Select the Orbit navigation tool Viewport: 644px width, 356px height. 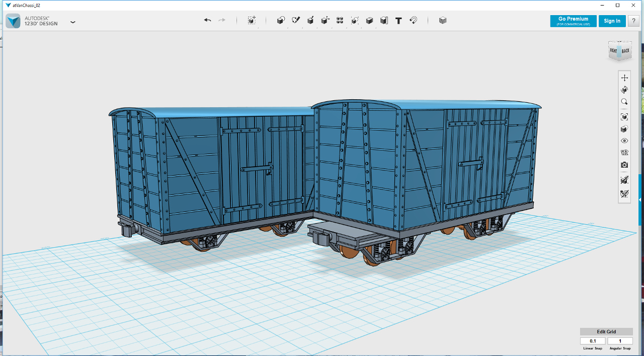click(624, 90)
